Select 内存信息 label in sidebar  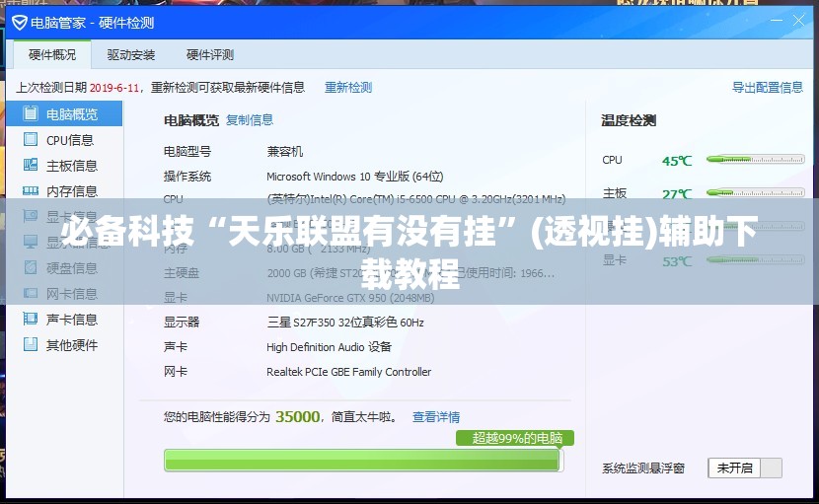pos(72,191)
